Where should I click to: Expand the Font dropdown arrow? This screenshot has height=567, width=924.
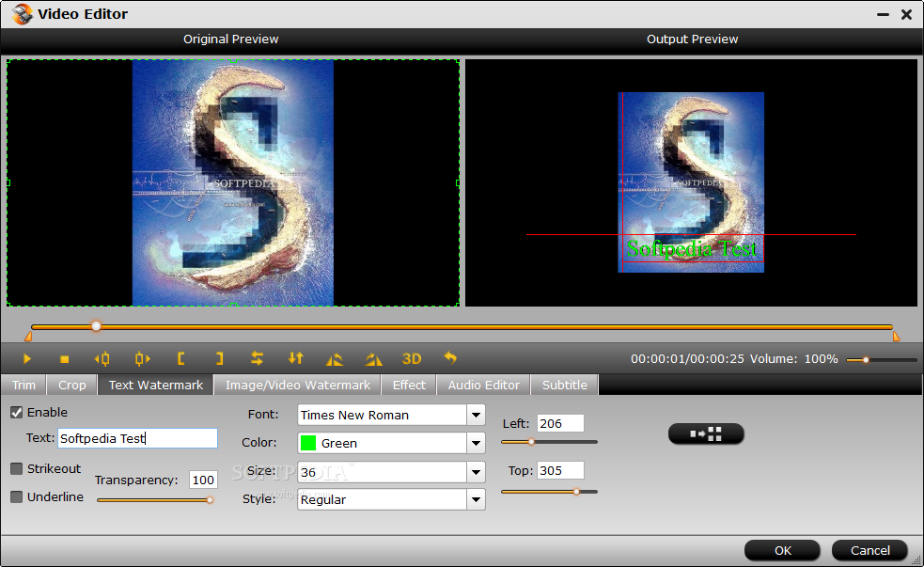tap(477, 415)
